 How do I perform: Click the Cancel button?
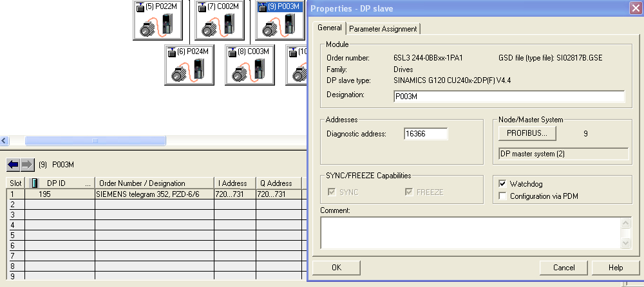563,267
